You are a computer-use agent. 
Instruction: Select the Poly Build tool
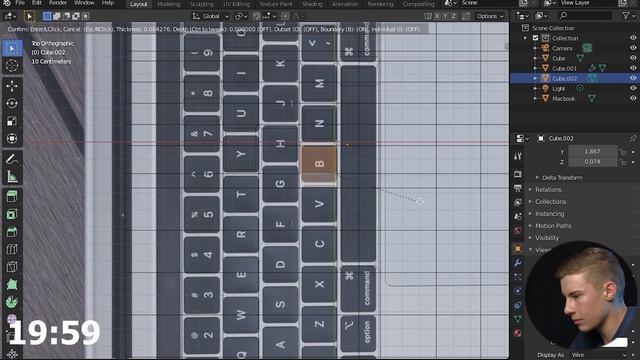pyautogui.click(x=12, y=284)
